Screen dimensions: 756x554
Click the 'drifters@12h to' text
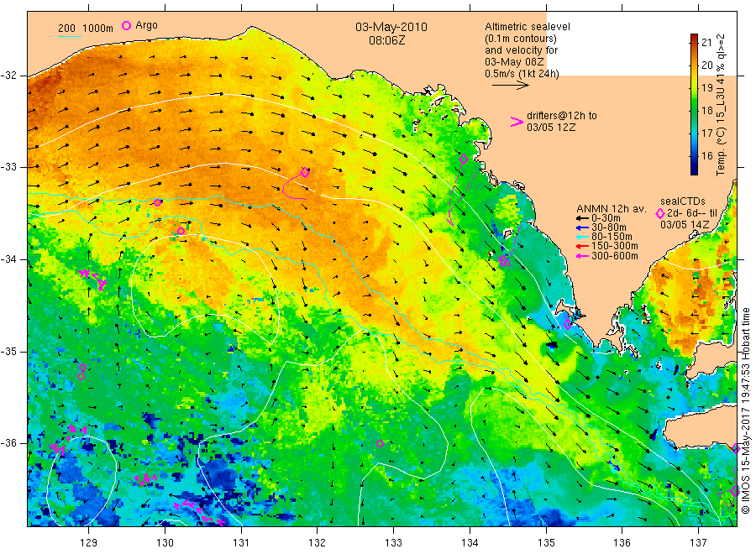[562, 116]
